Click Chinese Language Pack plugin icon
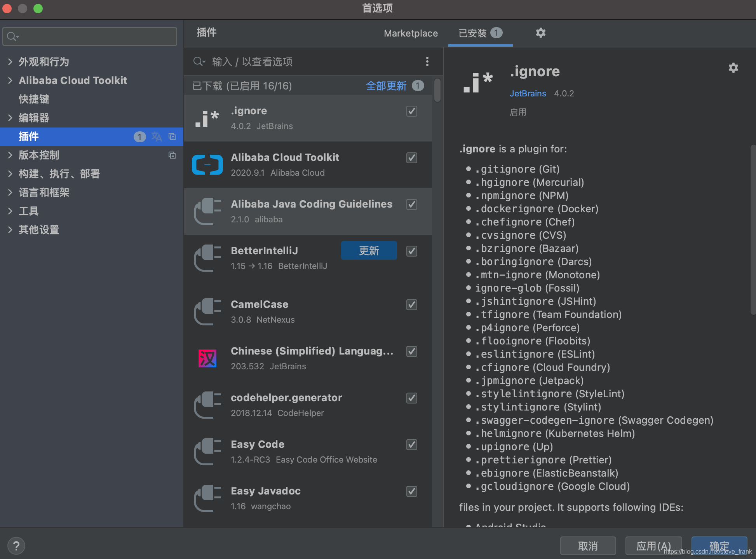Viewport: 756px width, 559px height. [x=207, y=358]
